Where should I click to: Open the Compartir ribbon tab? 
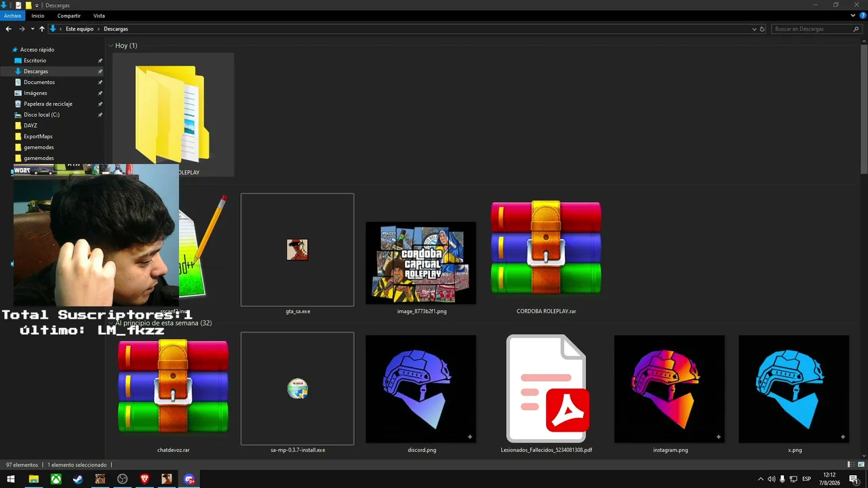[69, 16]
